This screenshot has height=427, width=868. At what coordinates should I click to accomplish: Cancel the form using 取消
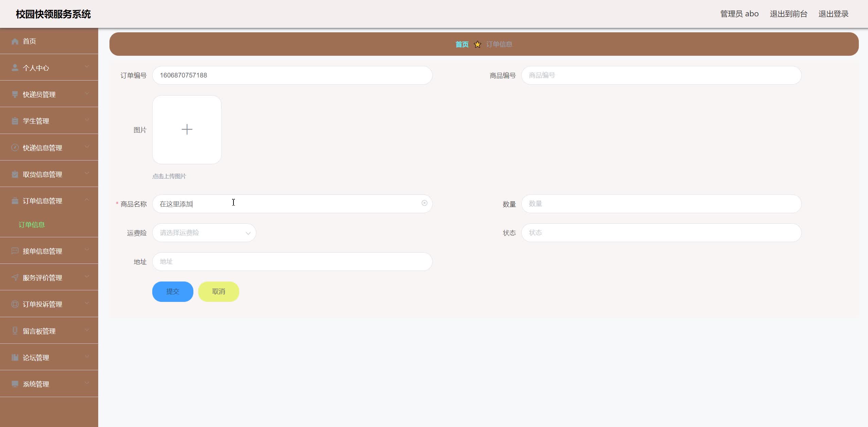click(x=218, y=291)
